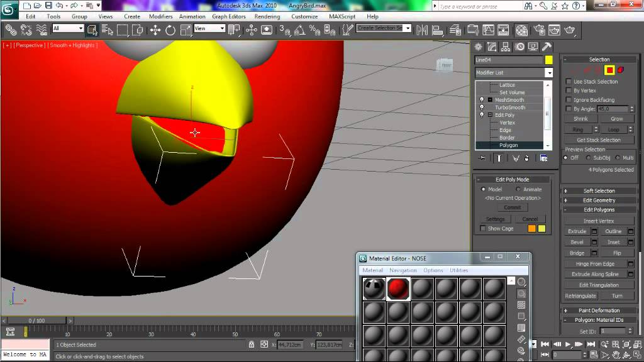Viewport: 644px width, 362px height.
Task: Select Element sub-object selection icon
Action: coord(621,70)
